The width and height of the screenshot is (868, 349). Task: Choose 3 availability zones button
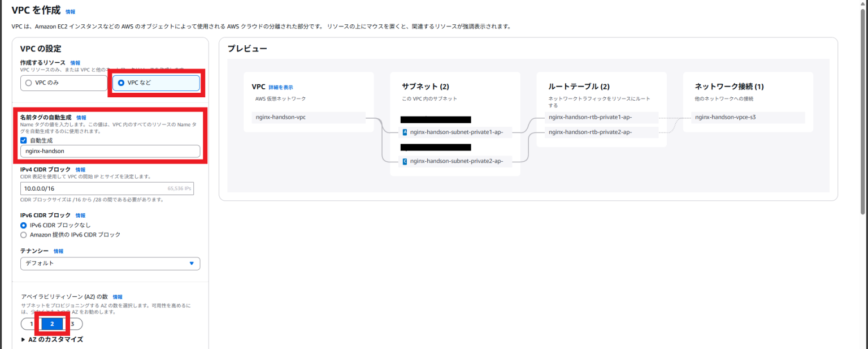click(x=72, y=324)
